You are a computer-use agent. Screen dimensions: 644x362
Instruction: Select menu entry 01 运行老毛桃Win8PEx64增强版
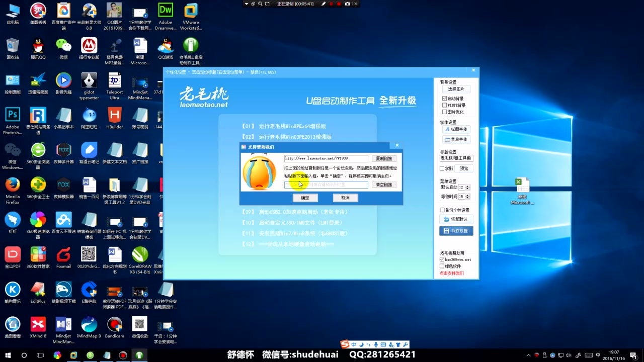tap(284, 126)
